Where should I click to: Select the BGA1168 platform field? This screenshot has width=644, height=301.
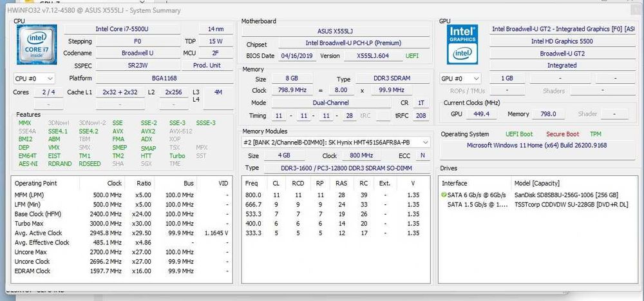[164, 78]
